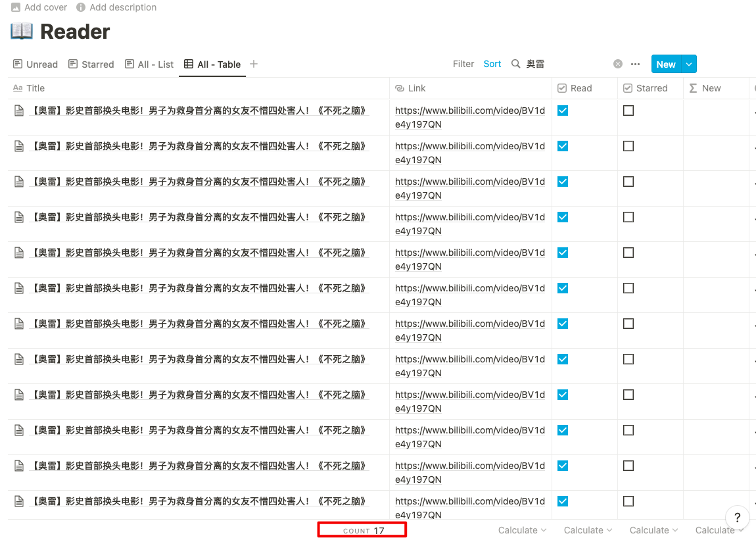Check the Starred box on the last visible row

[628, 501]
